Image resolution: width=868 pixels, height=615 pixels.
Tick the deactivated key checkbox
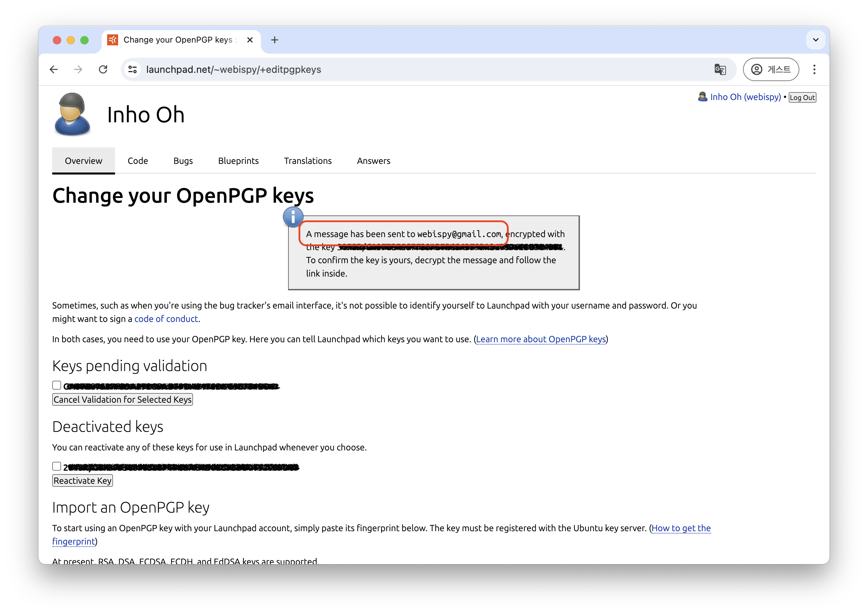pyautogui.click(x=56, y=466)
